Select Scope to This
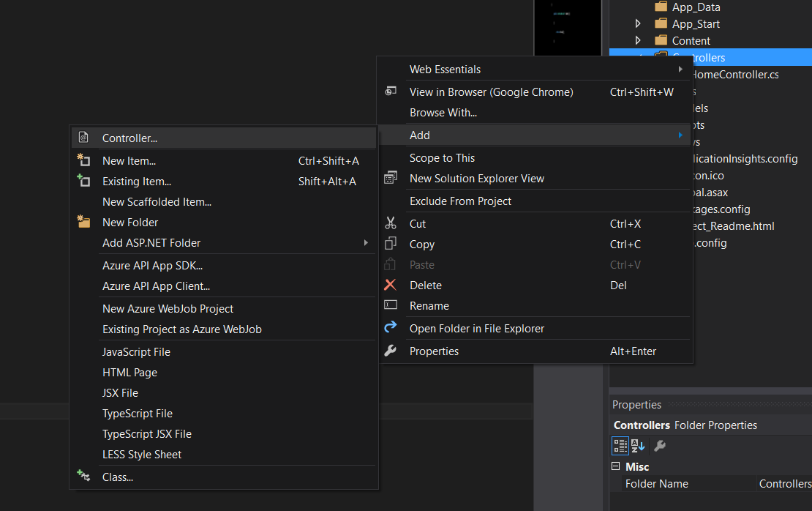The image size is (812, 511). point(443,157)
